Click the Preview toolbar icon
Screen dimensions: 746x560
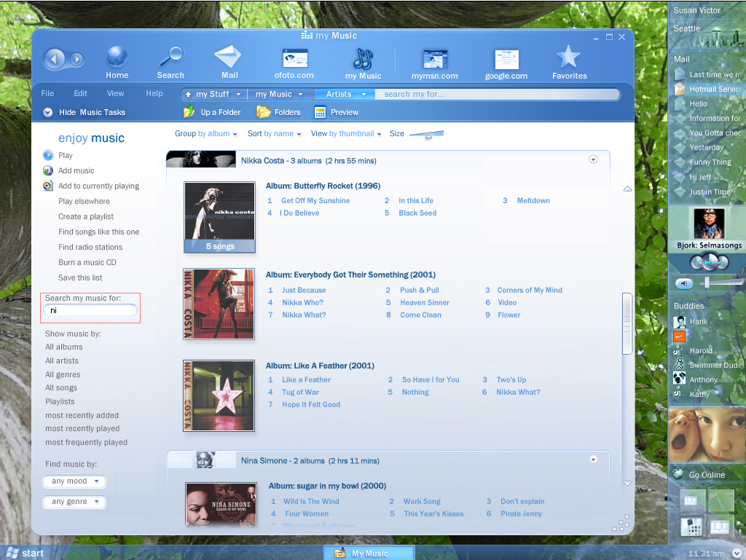tap(320, 112)
